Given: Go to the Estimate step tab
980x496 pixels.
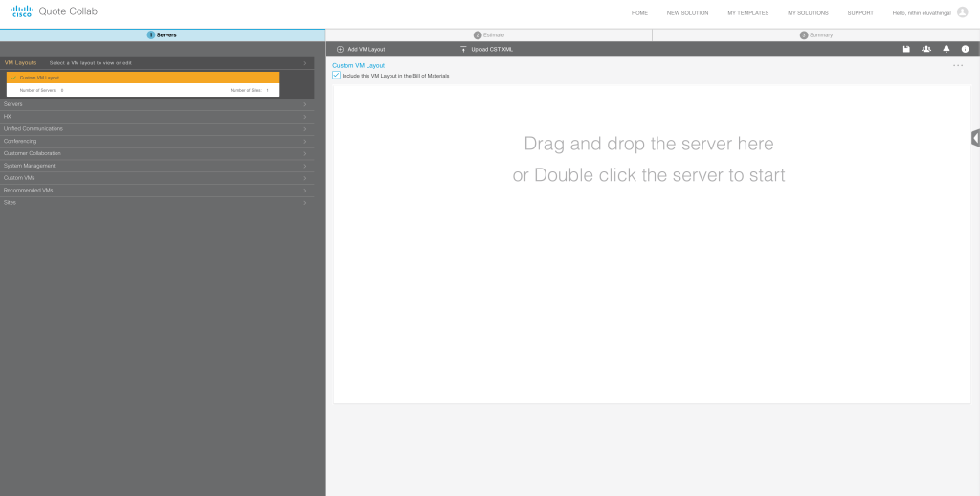Looking at the screenshot, I should [489, 35].
